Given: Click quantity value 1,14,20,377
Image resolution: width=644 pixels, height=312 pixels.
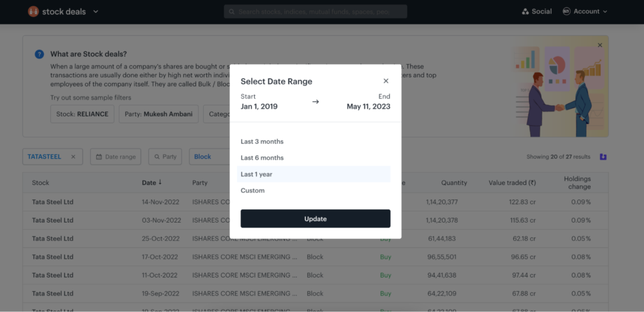Looking at the screenshot, I should coord(442,202).
